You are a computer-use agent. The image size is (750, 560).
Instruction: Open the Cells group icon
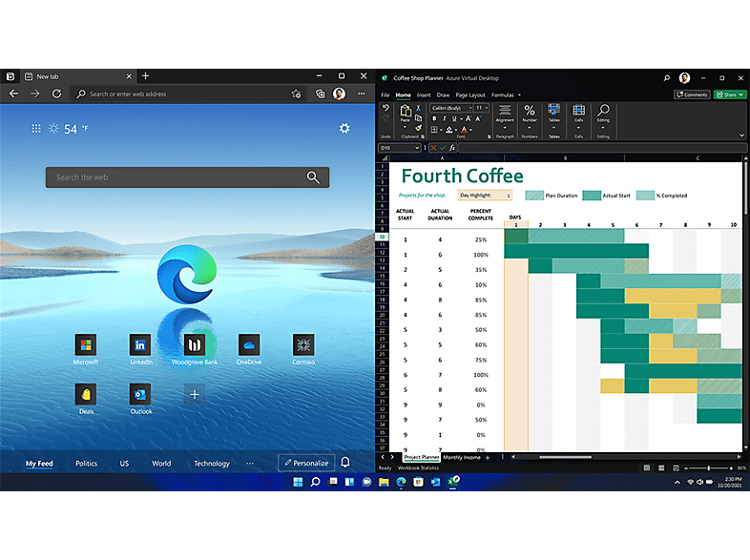click(x=579, y=111)
